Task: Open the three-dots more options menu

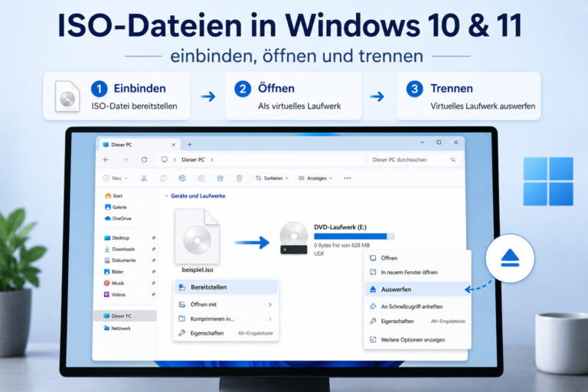Action: [348, 178]
